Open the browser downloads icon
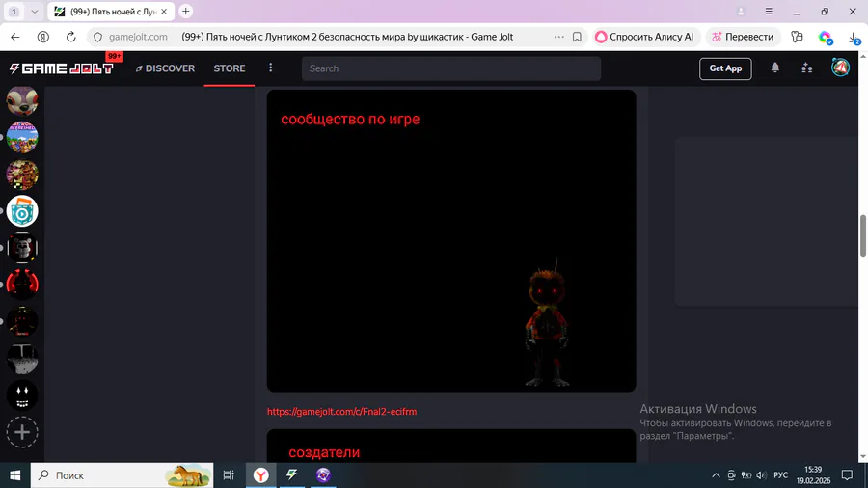The image size is (868, 488). pyautogui.click(x=854, y=38)
